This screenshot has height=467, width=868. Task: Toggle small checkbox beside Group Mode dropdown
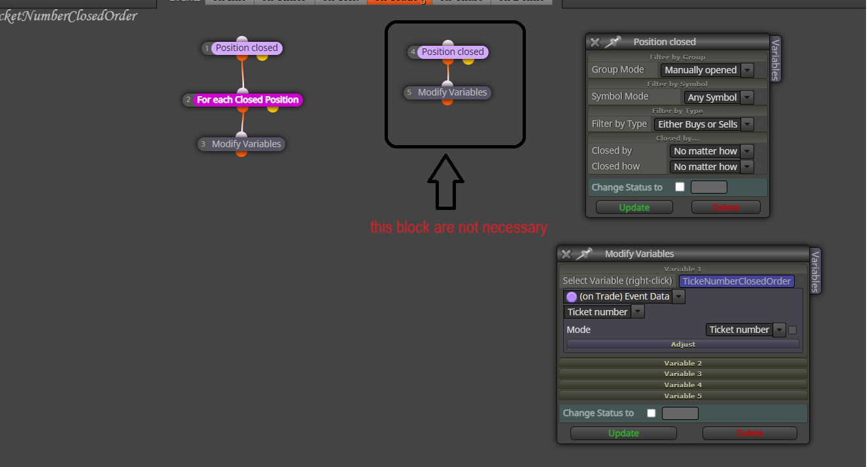761,70
